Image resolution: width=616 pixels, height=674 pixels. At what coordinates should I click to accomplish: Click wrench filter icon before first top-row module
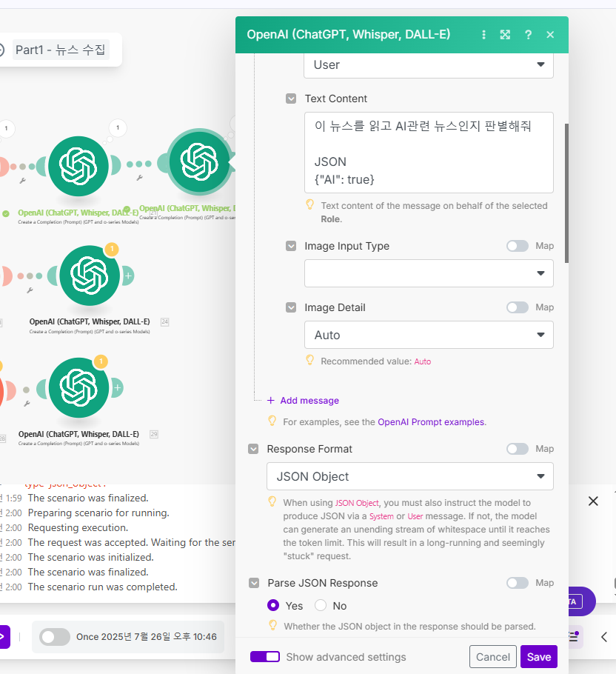(23, 181)
